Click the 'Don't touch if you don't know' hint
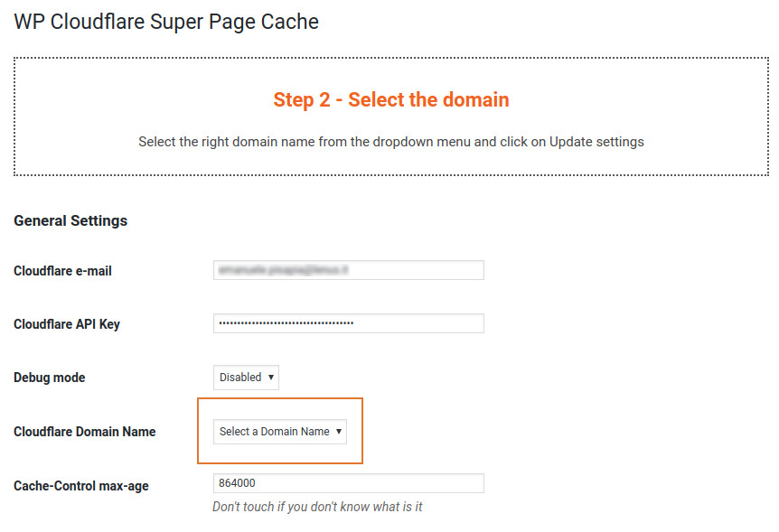This screenshot has width=779, height=532. (317, 507)
